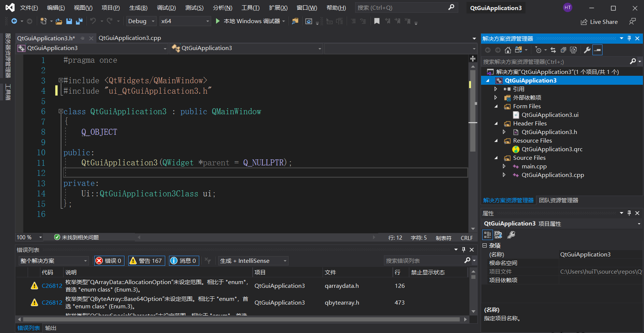Click the first C26812 warning code link
Screen dimensions: 644x333
point(52,286)
